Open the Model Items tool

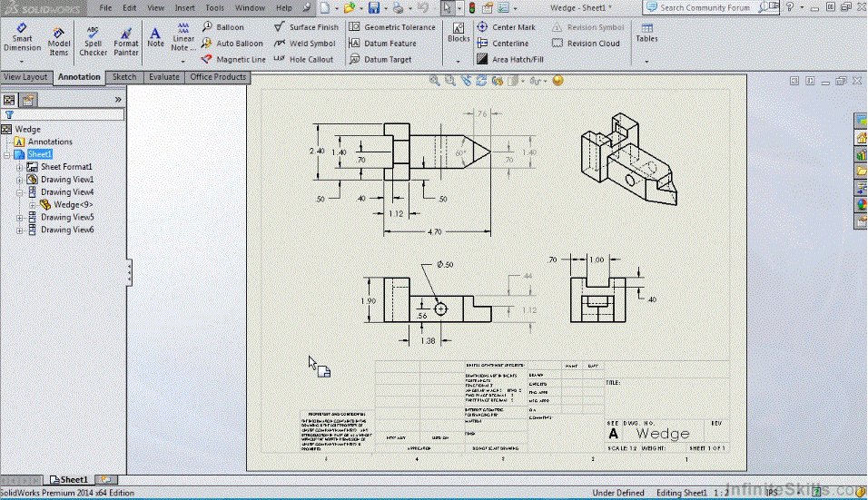pos(59,41)
